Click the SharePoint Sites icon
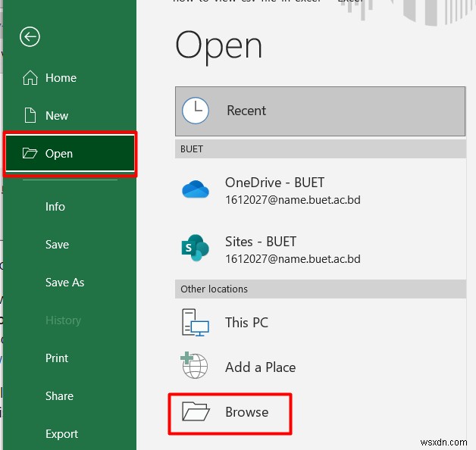476x450 pixels. point(196,248)
